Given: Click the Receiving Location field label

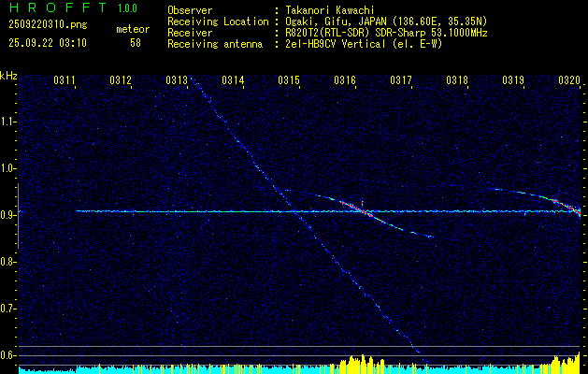Looking at the screenshot, I should click(218, 22).
